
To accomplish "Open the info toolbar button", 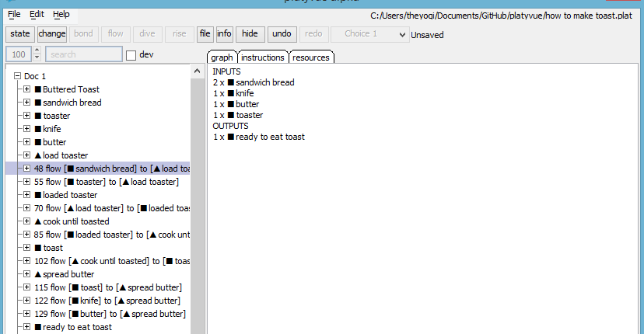I will (224, 34).
